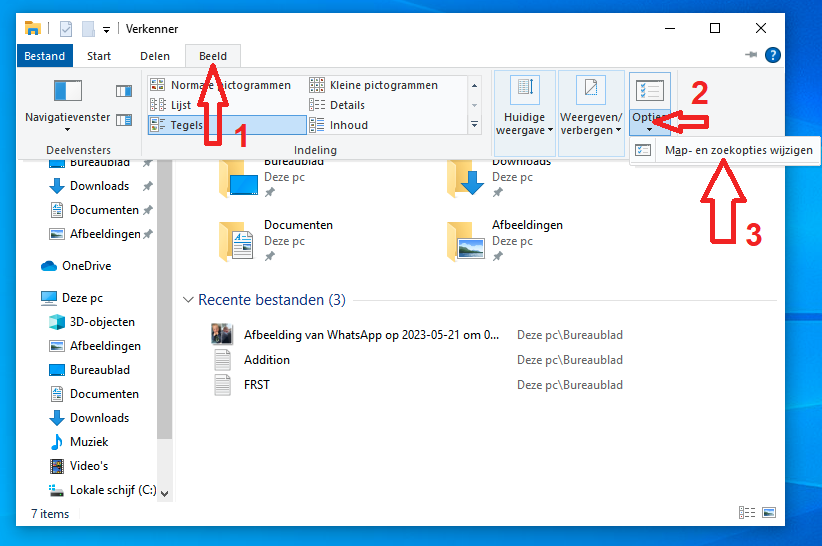This screenshot has height=546, width=822.
Task: Open OneDrive in the navigation pane
Action: [86, 266]
